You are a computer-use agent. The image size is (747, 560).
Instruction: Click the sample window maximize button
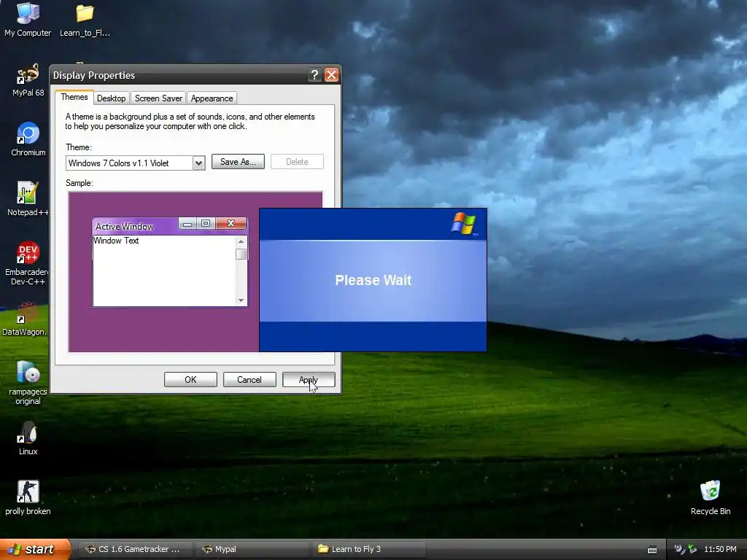tap(206, 223)
